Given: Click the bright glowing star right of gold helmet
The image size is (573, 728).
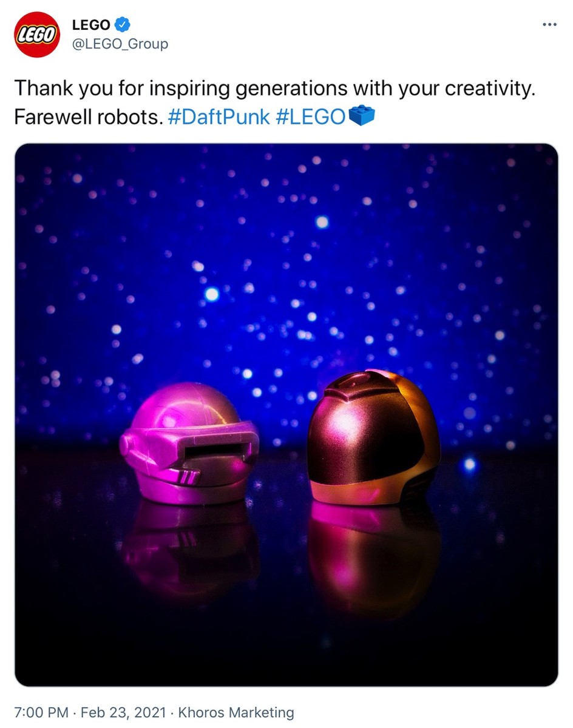Looking at the screenshot, I should coord(468,465).
